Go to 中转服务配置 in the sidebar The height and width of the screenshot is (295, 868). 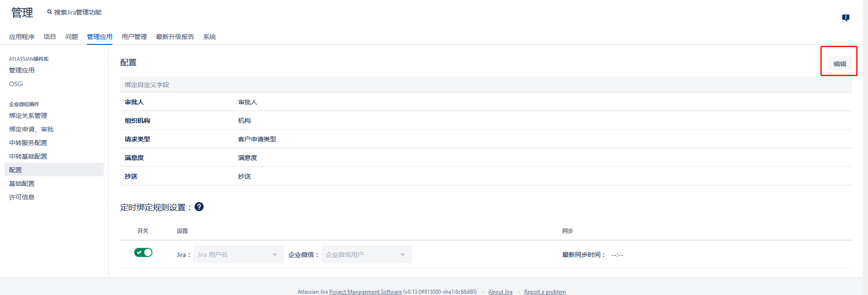click(x=28, y=143)
